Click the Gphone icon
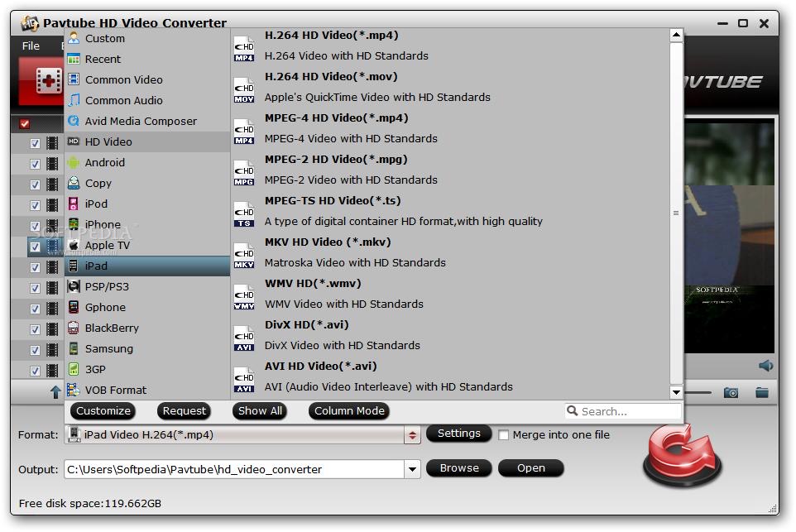Viewport: 796px width, 532px height. (74, 307)
